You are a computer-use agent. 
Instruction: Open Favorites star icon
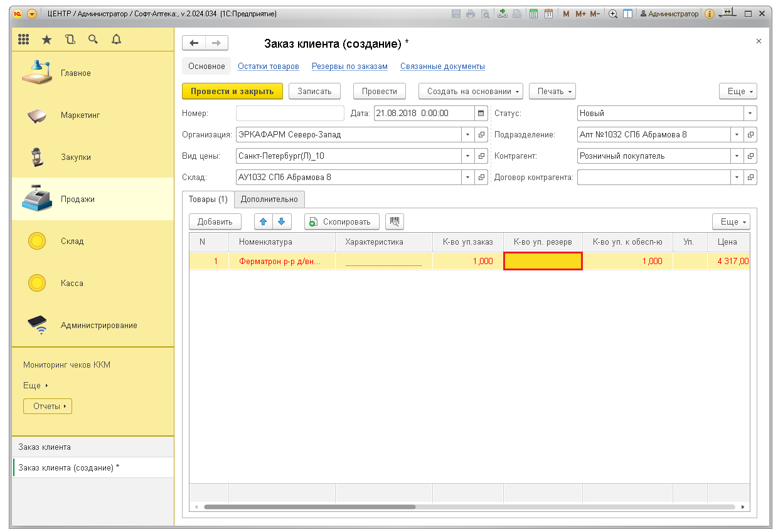[46, 40]
